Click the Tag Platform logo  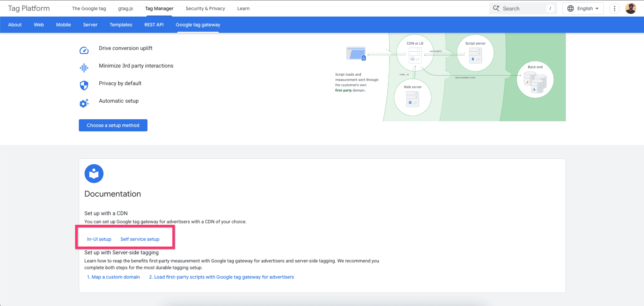[x=29, y=8]
